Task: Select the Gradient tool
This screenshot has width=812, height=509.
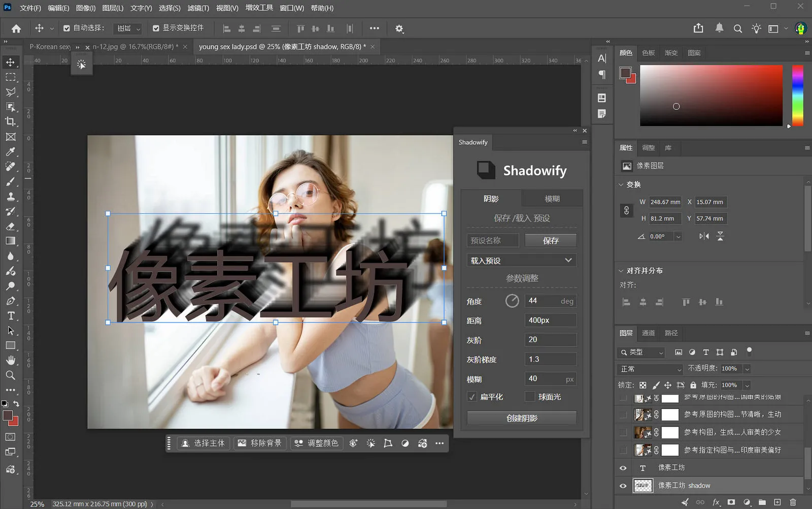Action: click(11, 241)
